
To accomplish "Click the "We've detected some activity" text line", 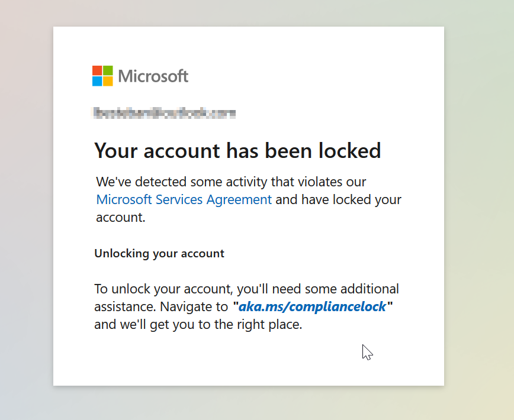I will point(231,182).
